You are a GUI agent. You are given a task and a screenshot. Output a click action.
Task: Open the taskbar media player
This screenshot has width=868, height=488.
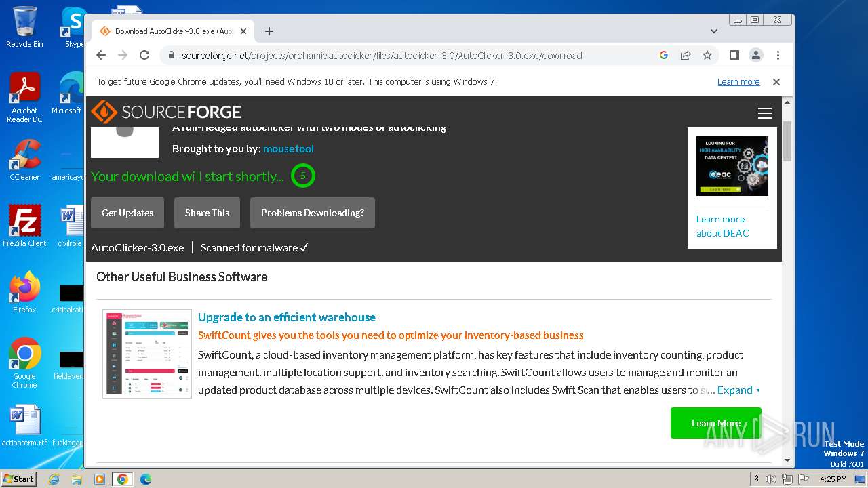[x=100, y=479]
